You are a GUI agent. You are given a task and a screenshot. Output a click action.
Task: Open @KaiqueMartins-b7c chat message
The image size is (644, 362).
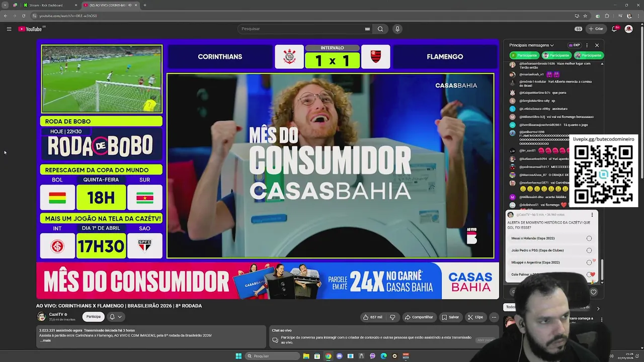[538, 93]
